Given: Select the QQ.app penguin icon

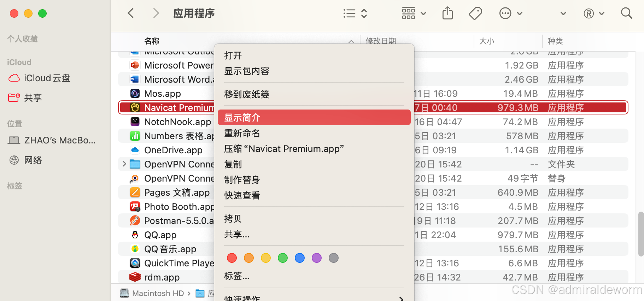Looking at the screenshot, I should [135, 235].
